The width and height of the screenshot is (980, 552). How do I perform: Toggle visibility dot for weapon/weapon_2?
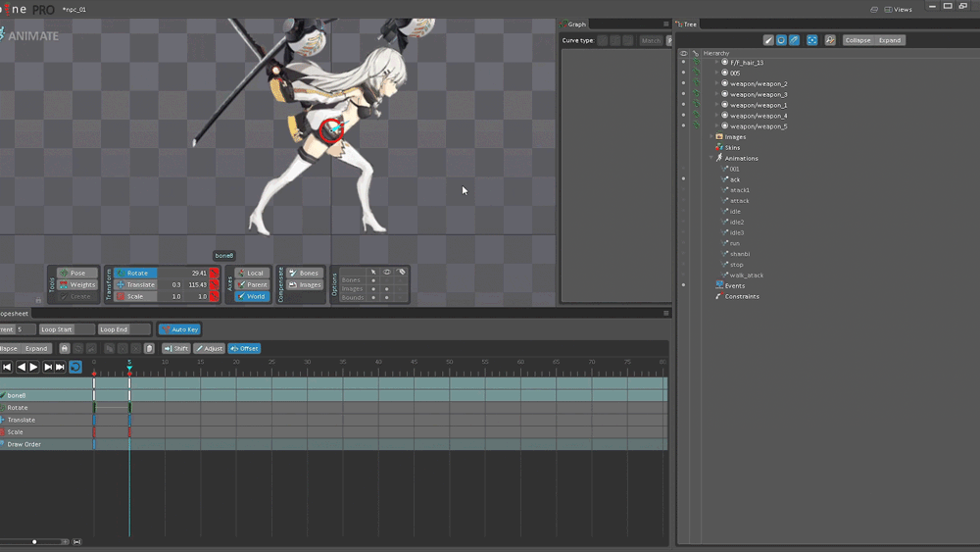tap(683, 83)
